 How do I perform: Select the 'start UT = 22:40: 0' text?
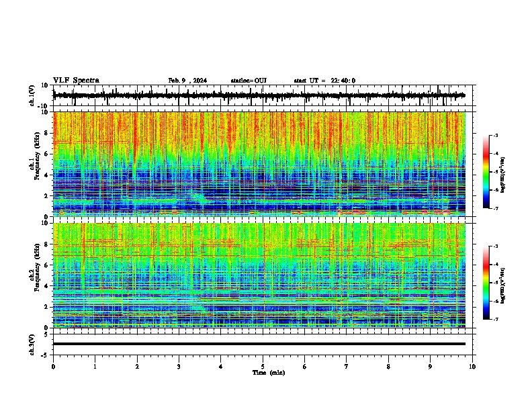click(x=324, y=81)
